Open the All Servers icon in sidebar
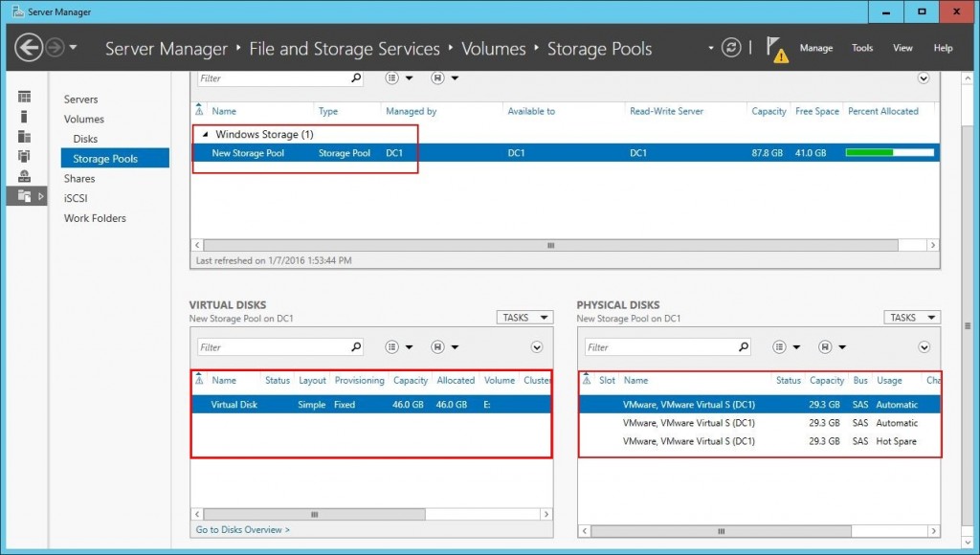This screenshot has width=980, height=555. tap(26, 137)
